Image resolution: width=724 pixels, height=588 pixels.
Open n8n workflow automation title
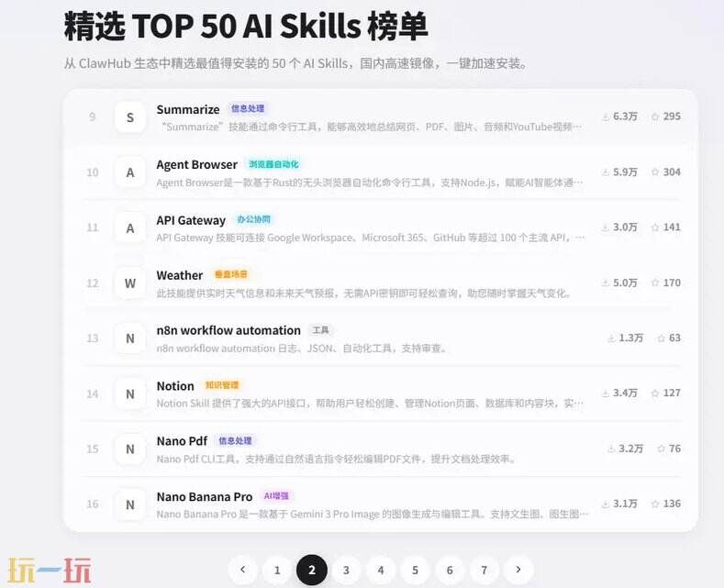pyautogui.click(x=228, y=330)
